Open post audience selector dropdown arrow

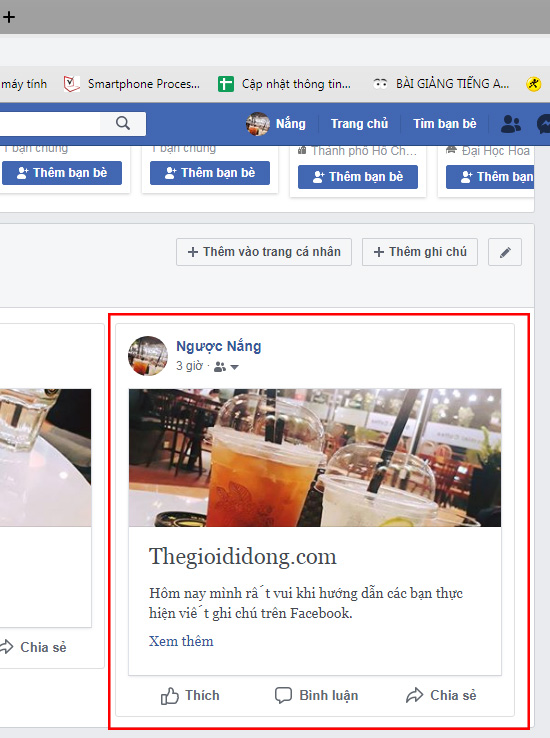pyautogui.click(x=234, y=367)
